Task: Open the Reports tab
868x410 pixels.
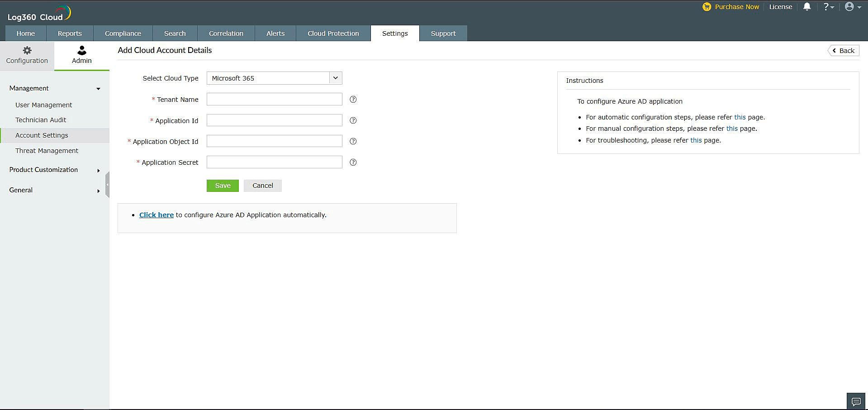Action: click(70, 33)
